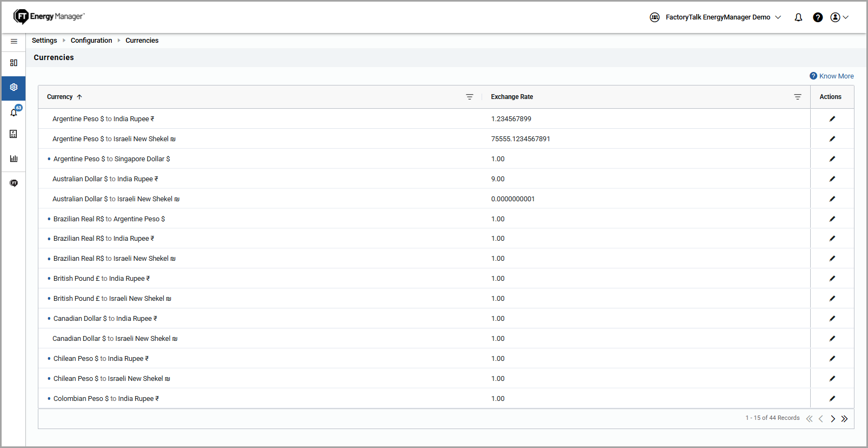Select Chilean Peso to Israeli New Shekel row
This screenshot has width=868, height=448.
(446, 379)
